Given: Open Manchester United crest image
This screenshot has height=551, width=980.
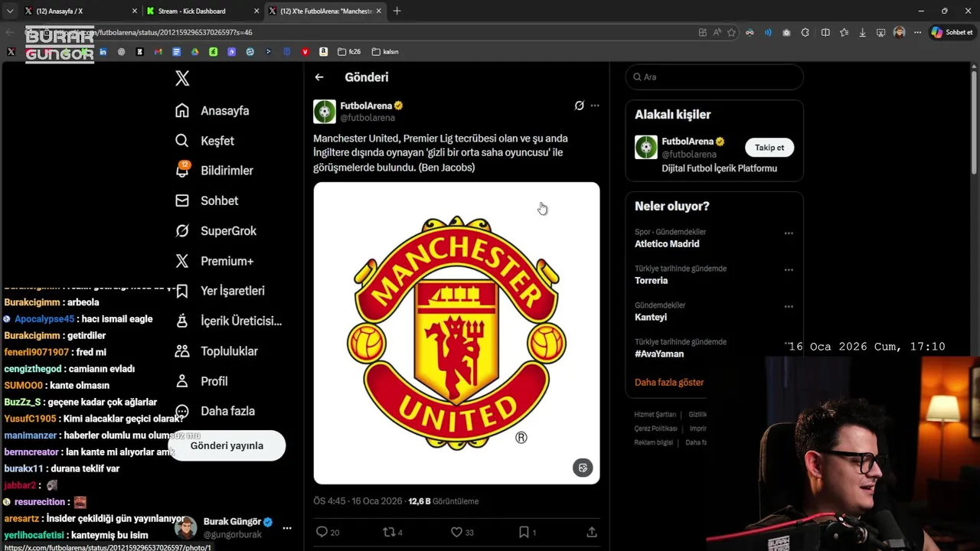Looking at the screenshot, I should pyautogui.click(x=456, y=333).
